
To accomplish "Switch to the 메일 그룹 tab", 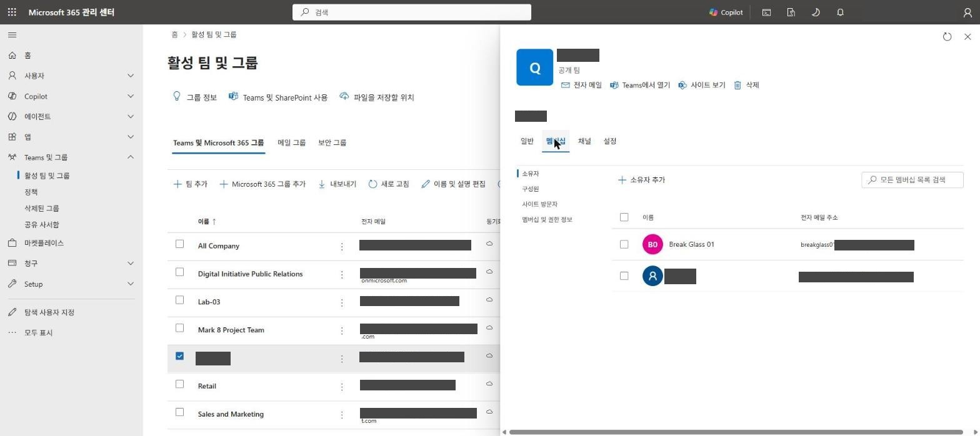I will coord(291,142).
